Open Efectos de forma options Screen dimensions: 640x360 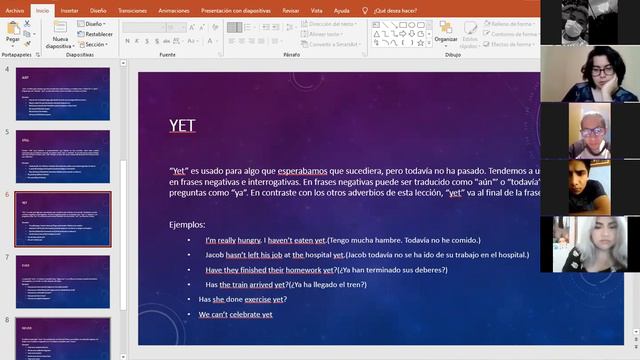tap(509, 44)
